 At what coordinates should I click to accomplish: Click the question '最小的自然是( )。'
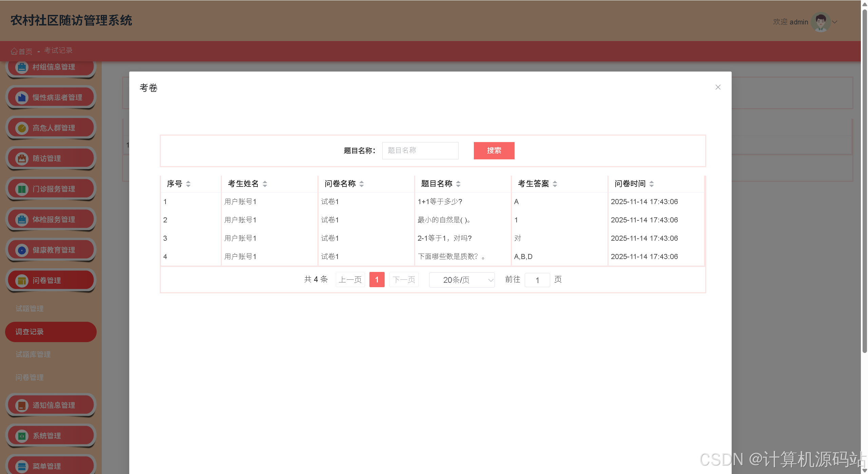(444, 220)
